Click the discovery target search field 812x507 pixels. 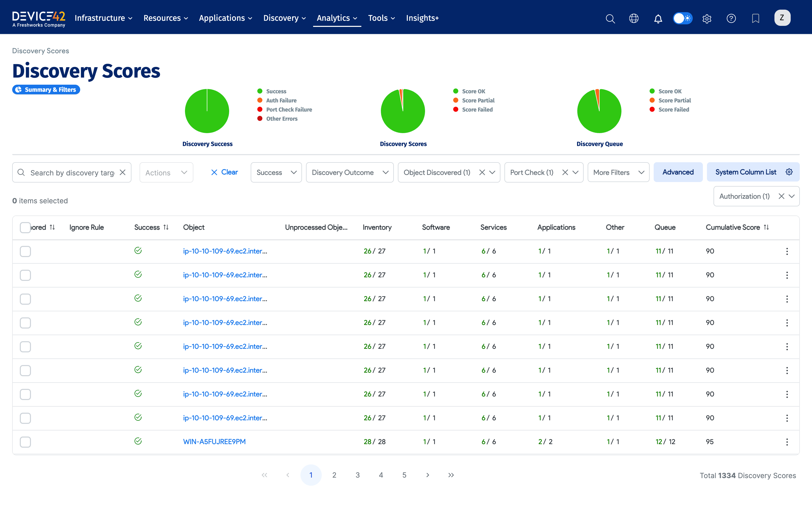[x=72, y=173]
